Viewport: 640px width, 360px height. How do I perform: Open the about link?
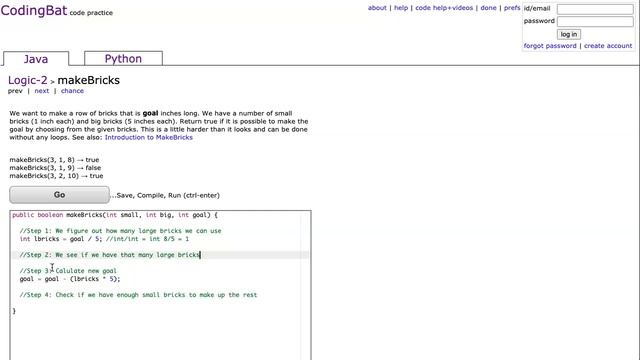pyautogui.click(x=377, y=8)
